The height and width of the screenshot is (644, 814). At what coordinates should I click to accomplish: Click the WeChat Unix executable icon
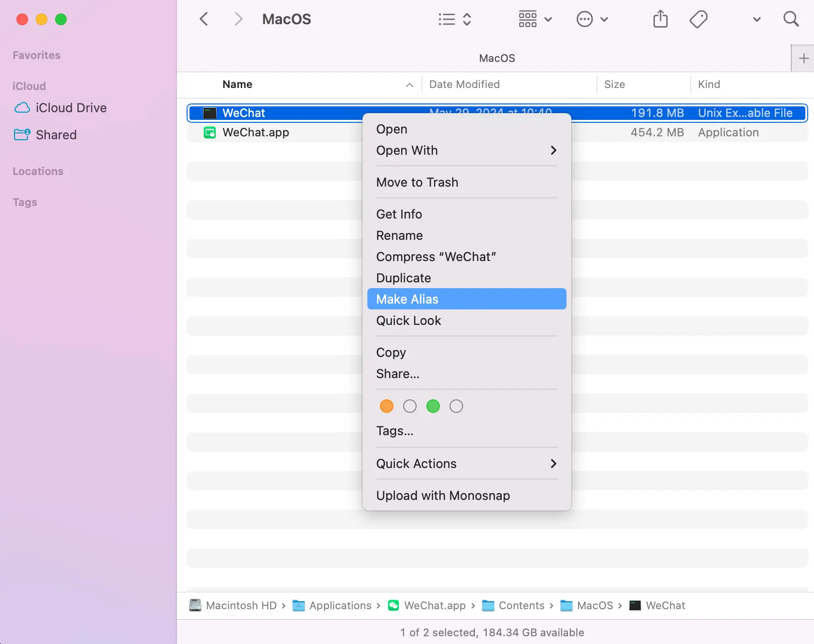point(210,113)
